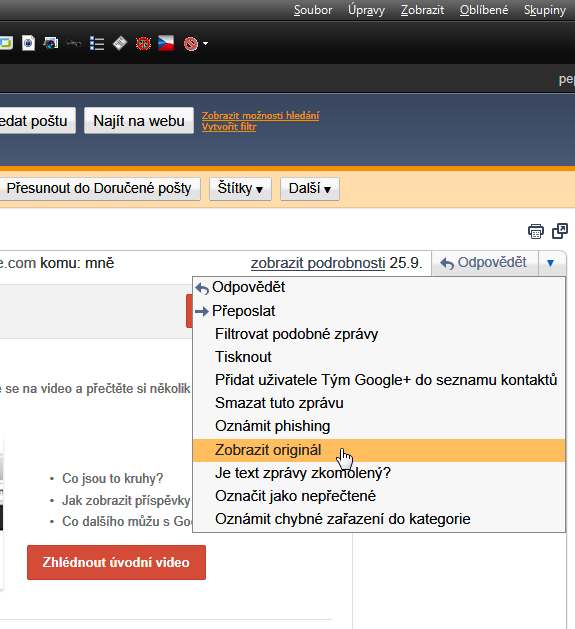Click the zobrazit podrobnosti link

pyautogui.click(x=318, y=263)
